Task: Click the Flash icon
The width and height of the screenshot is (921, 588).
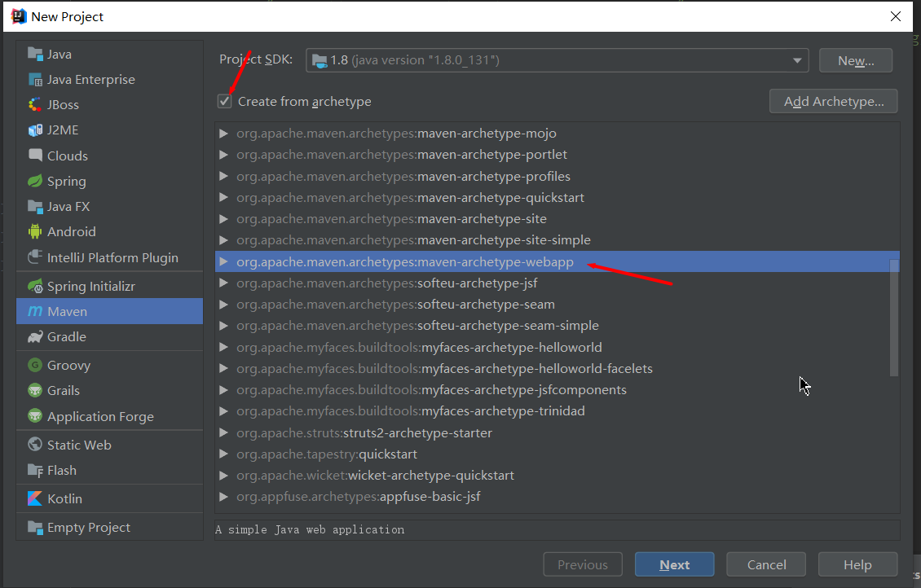Action: pyautogui.click(x=35, y=470)
